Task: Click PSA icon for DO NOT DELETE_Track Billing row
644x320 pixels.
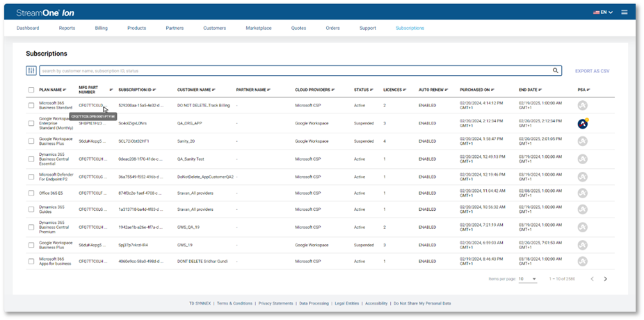Action: tap(582, 106)
